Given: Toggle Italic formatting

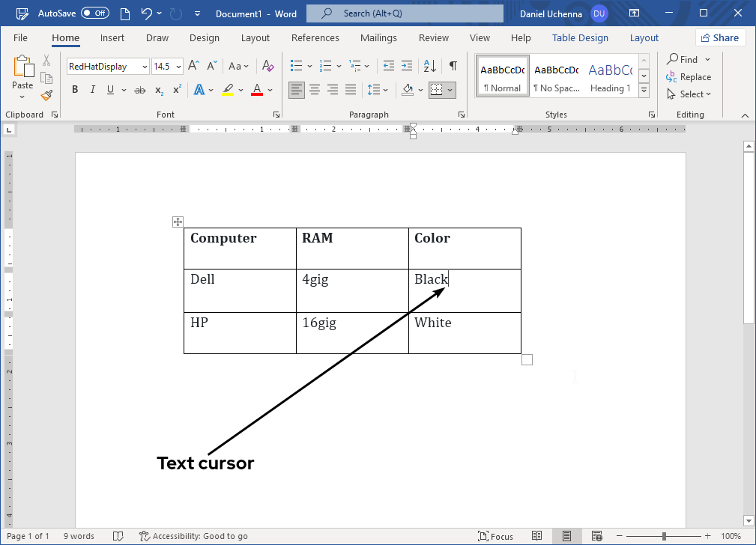Looking at the screenshot, I should point(93,90).
